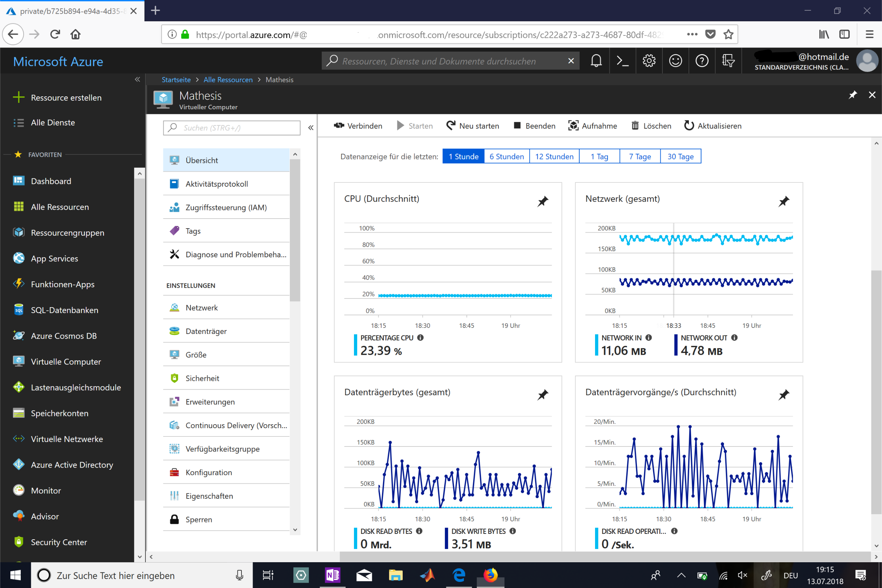
Task: Collapse the left Azure navigation sidebar
Action: 137,80
